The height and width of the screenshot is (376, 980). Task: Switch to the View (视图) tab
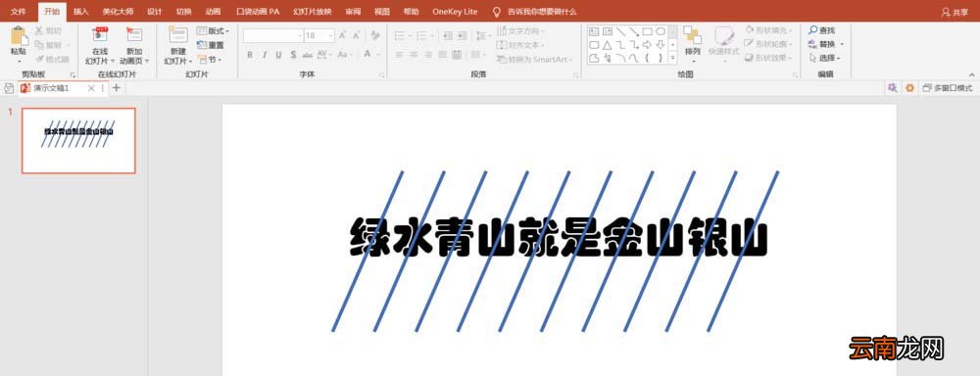(381, 12)
